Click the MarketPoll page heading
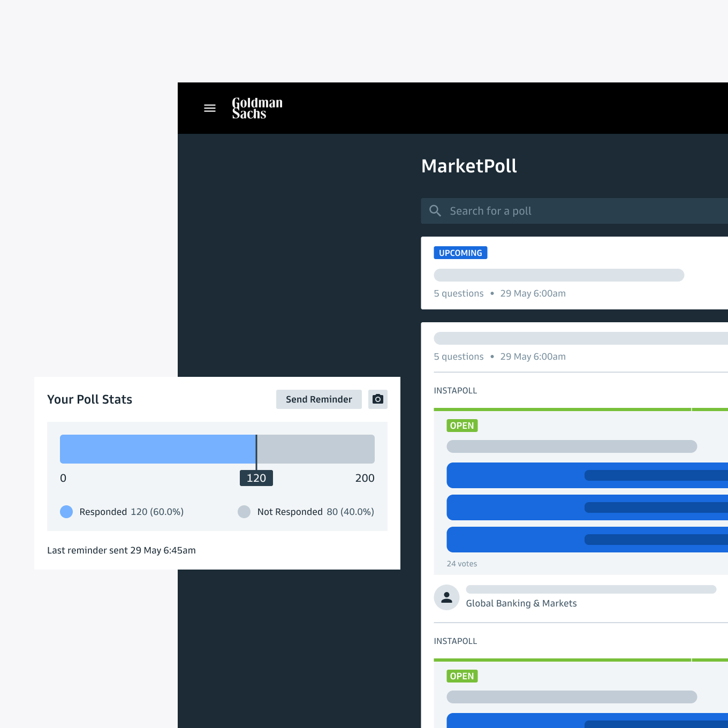The height and width of the screenshot is (728, 728). [469, 166]
